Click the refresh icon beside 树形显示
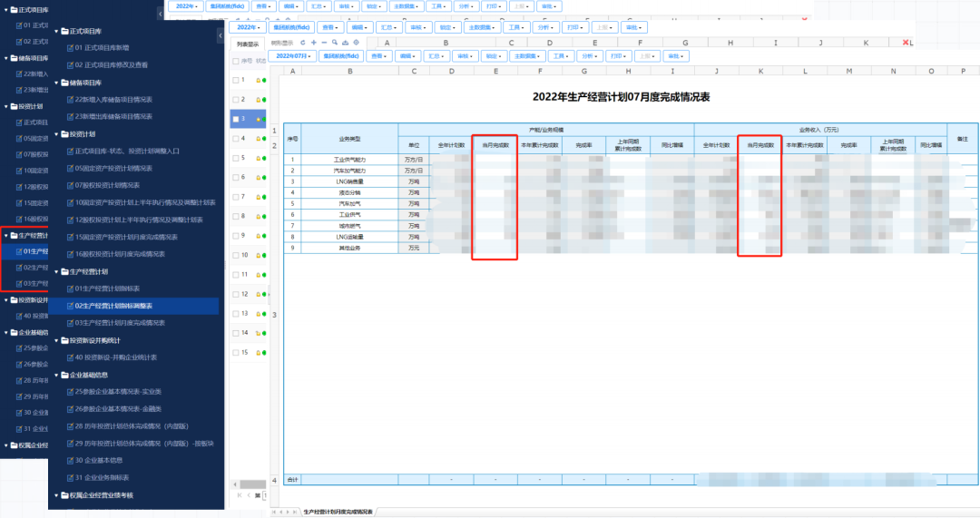 pos(303,44)
